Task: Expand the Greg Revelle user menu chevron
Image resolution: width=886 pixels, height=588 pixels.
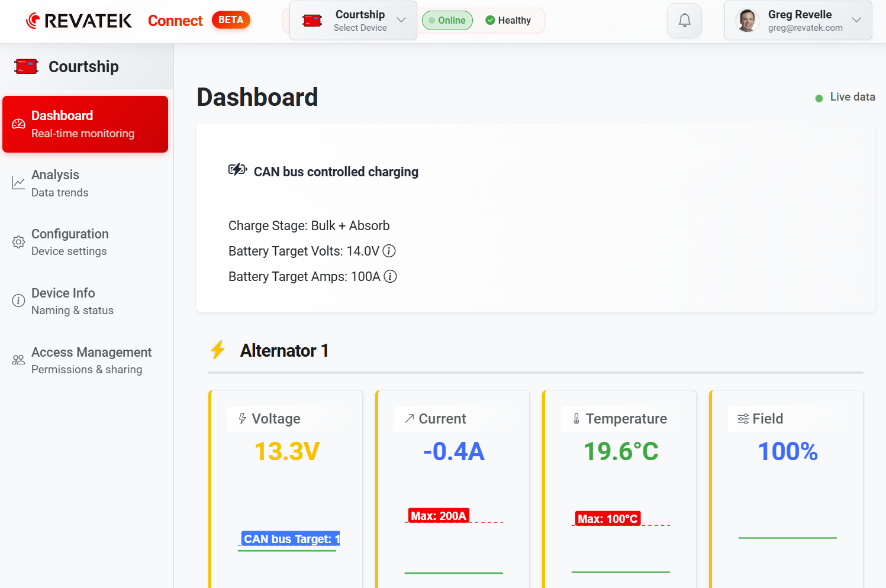Action: click(x=856, y=20)
